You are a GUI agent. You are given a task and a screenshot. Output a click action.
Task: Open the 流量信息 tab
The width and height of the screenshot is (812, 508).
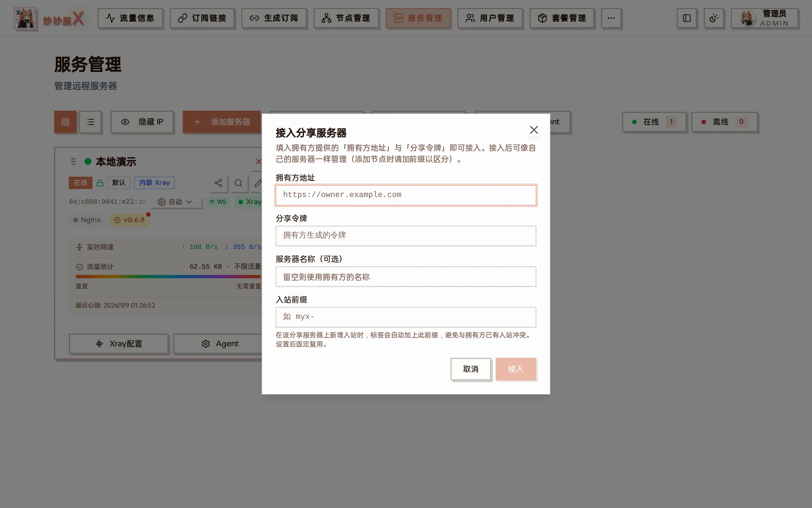pyautogui.click(x=130, y=18)
